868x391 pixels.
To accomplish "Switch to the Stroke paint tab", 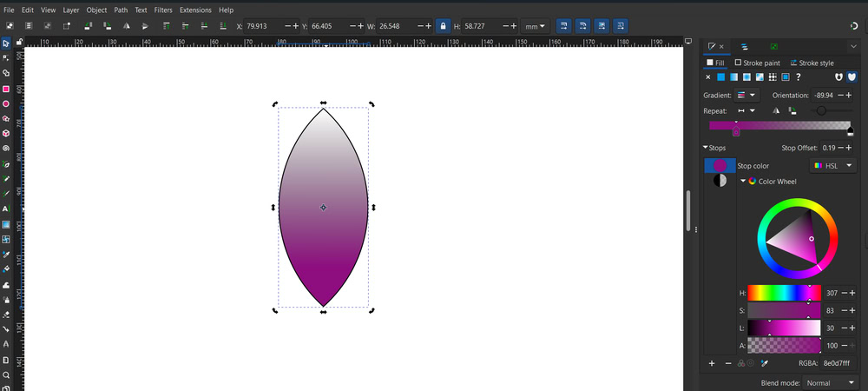I will coord(758,63).
